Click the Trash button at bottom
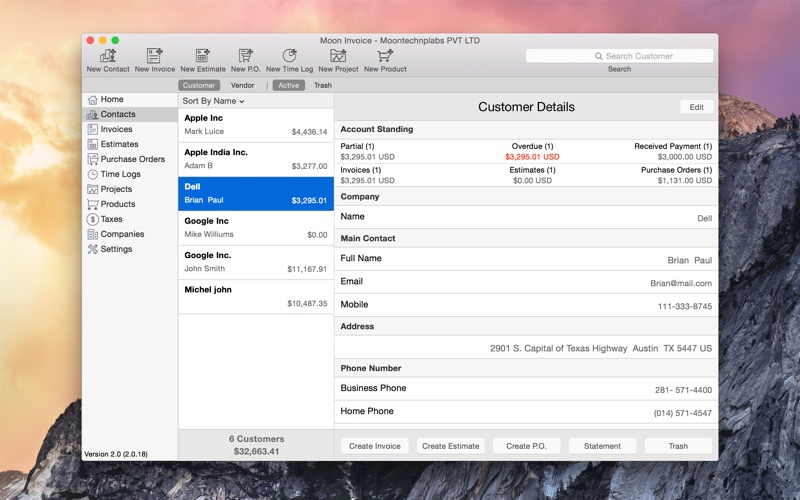 coord(678,446)
